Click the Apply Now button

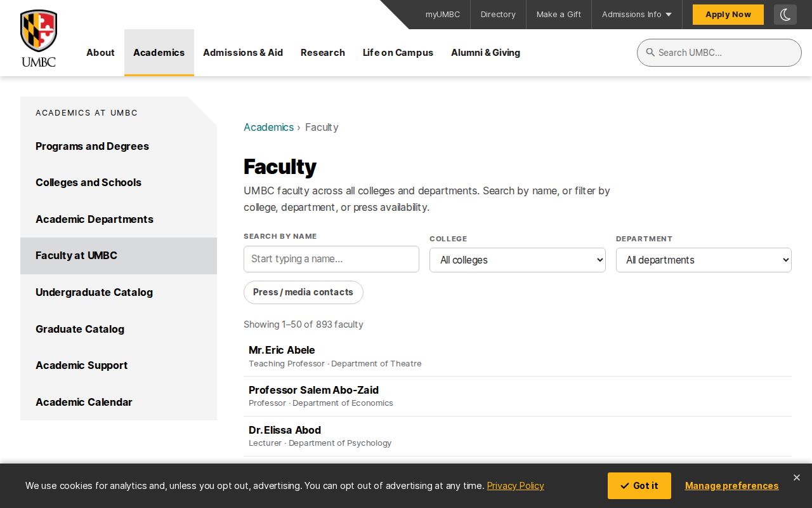728,15
